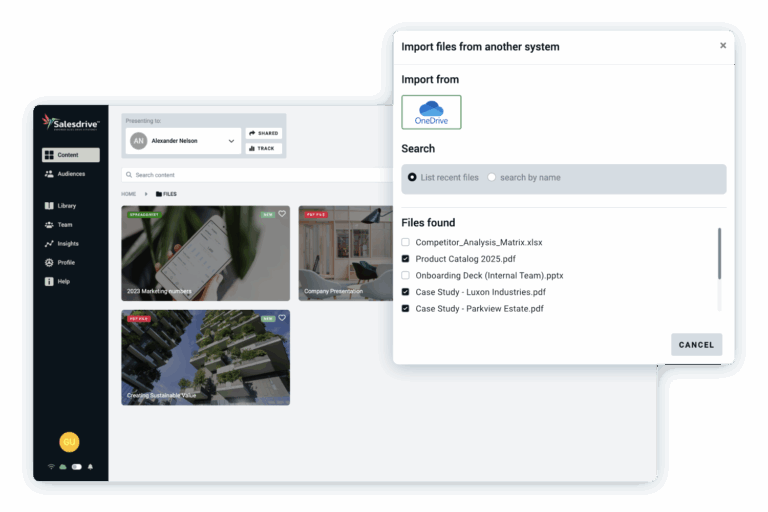Check Onboarding Deck (Internal Team).pptx
The image size is (768, 512).
[406, 275]
